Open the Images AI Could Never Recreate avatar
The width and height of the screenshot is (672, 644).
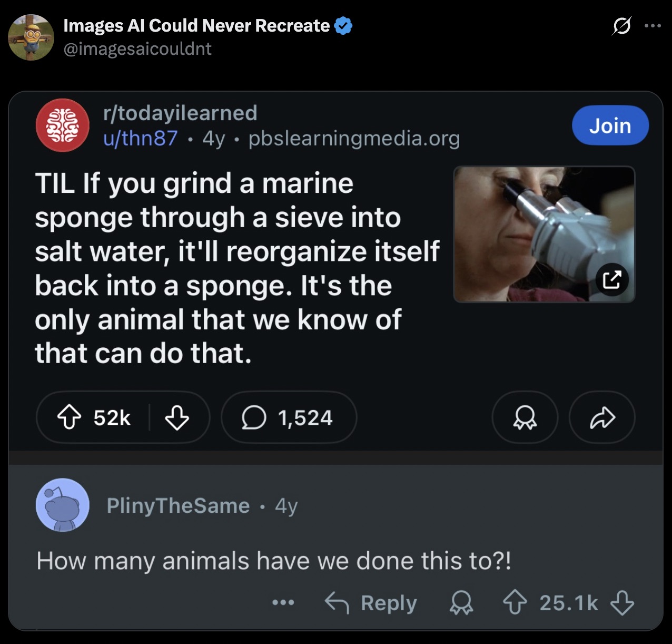coord(31,37)
